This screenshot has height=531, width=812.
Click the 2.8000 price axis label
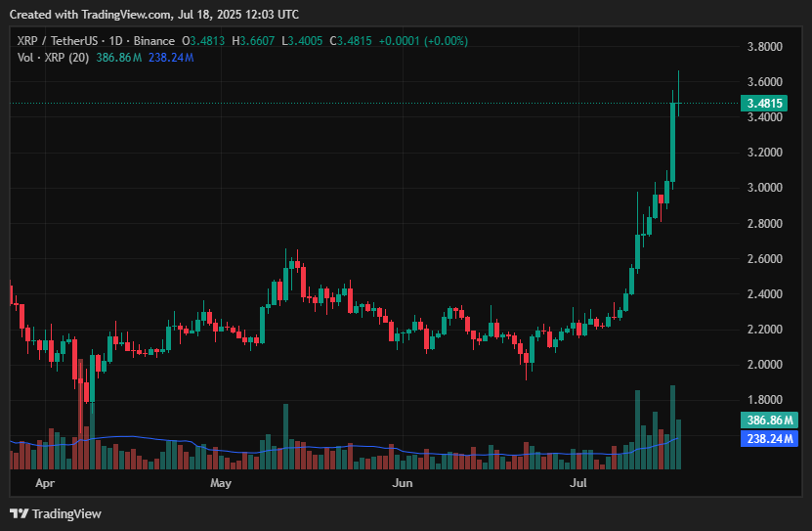coord(764,223)
